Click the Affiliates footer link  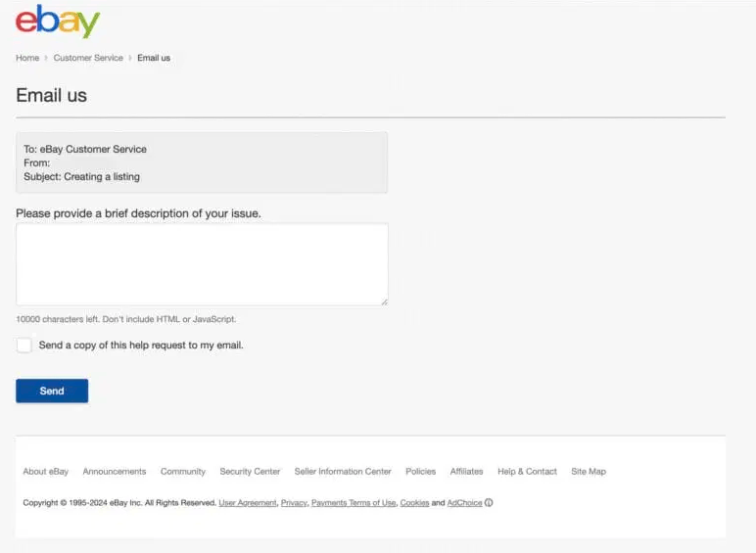466,472
